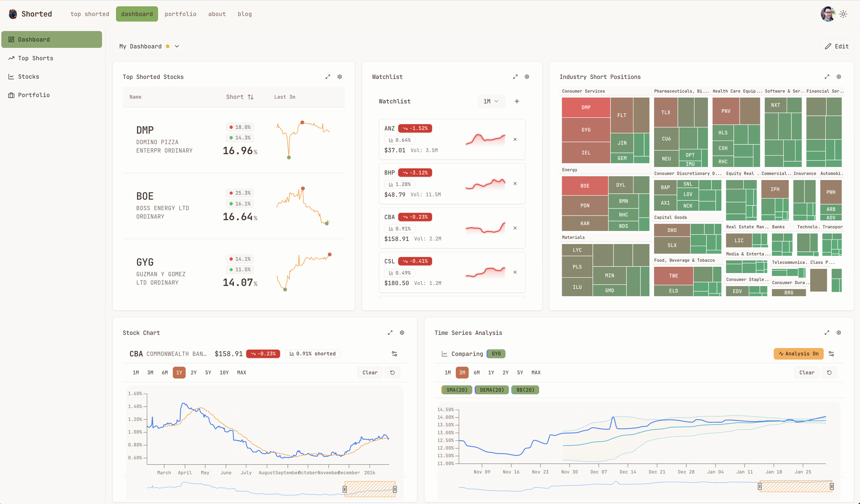Viewport: 860px width, 504px height.
Task: Toggle the BB(20) indicator
Action: pos(525,390)
